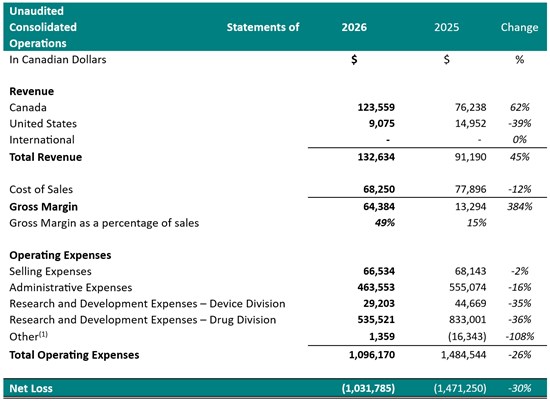The image size is (550, 402).
Task: Click the 2026 column header
Action: coord(354,27)
